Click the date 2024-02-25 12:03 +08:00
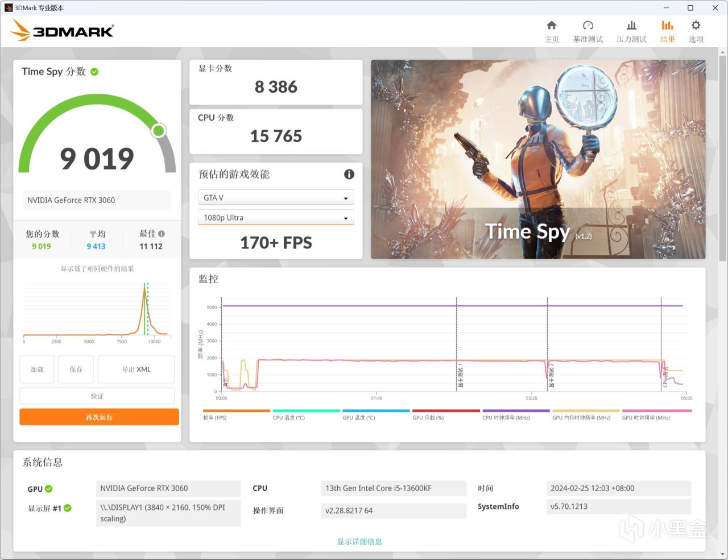728x560 pixels. [592, 488]
